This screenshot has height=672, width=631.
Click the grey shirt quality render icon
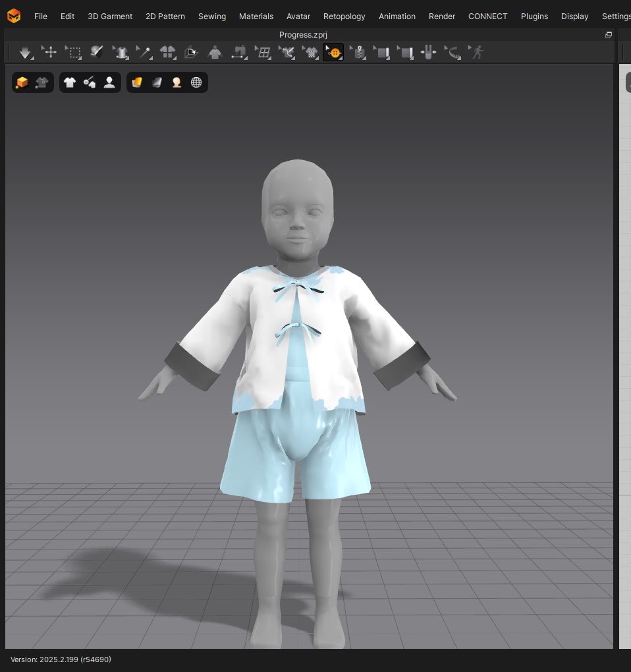point(41,82)
